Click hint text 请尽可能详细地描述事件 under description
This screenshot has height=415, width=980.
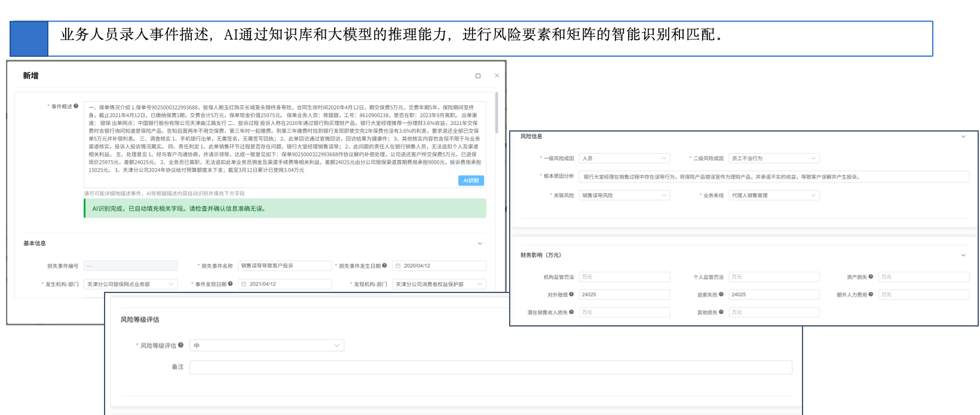tap(164, 194)
